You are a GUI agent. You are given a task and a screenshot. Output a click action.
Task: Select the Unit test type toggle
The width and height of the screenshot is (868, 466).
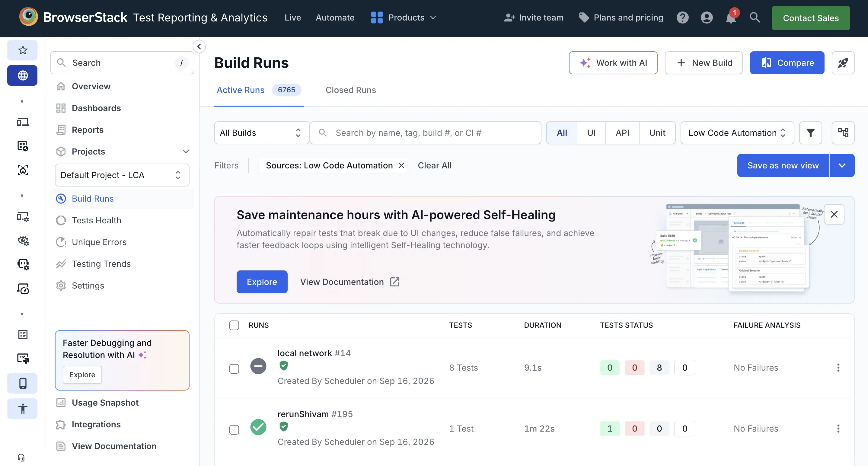(x=657, y=133)
